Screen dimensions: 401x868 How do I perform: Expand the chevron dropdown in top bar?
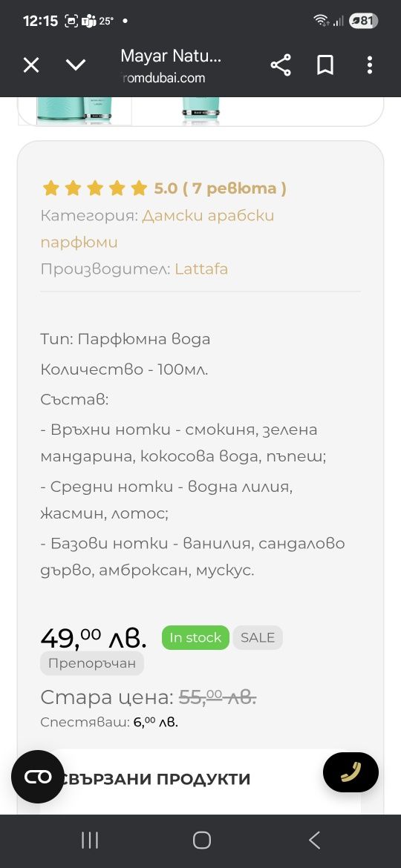point(76,65)
